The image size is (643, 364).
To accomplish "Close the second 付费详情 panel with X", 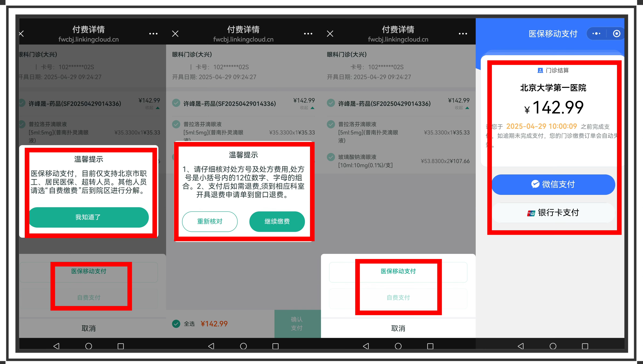I will (x=175, y=34).
